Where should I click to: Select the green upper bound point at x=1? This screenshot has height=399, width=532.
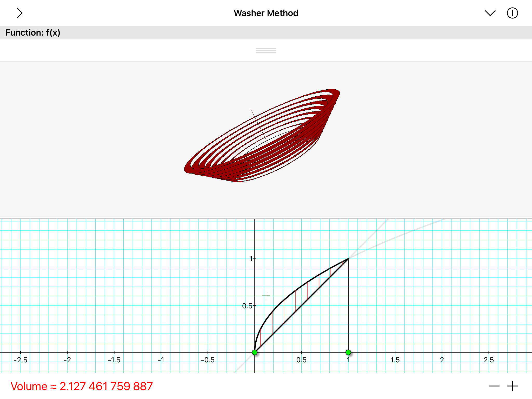click(x=348, y=352)
